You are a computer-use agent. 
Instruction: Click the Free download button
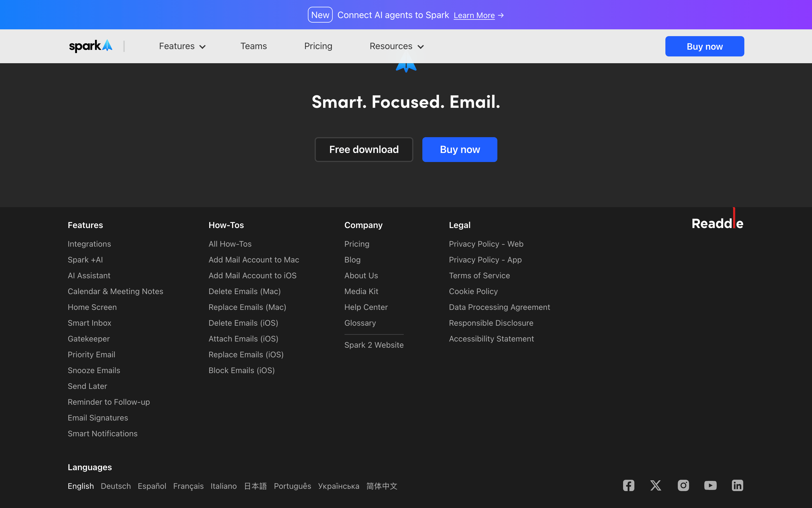[x=364, y=150]
